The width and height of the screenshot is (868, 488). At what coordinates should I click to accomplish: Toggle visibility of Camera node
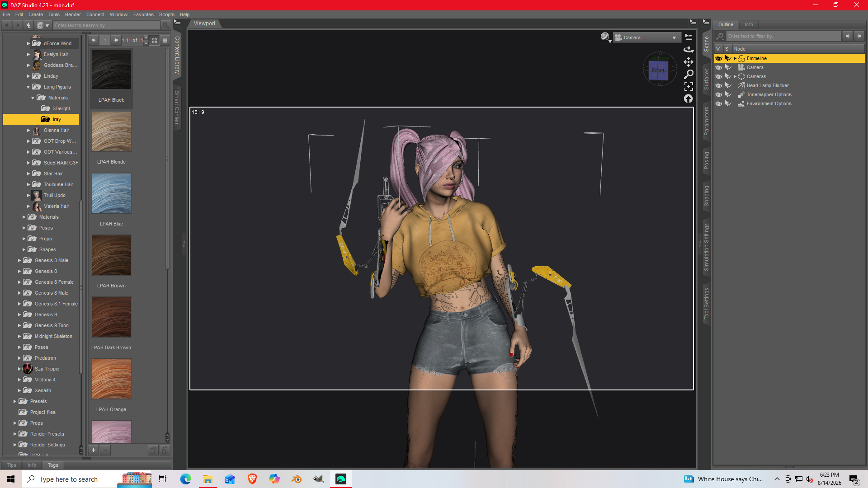click(719, 67)
